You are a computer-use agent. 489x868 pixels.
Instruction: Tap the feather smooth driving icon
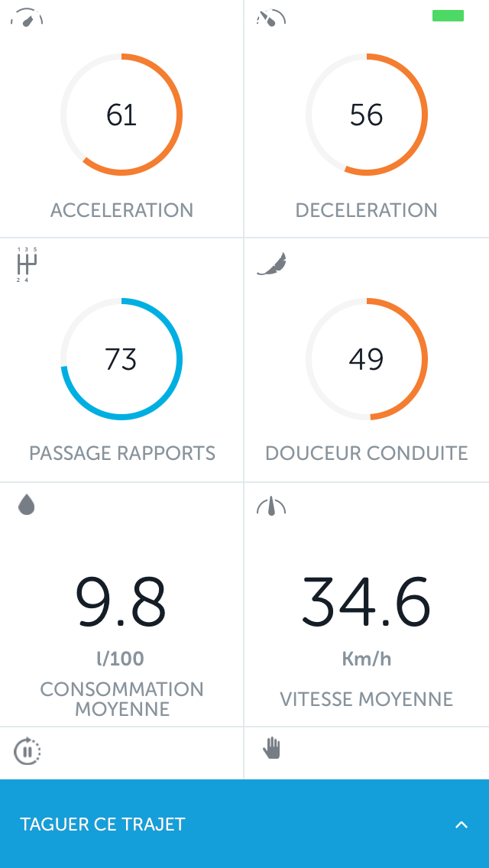tap(271, 264)
